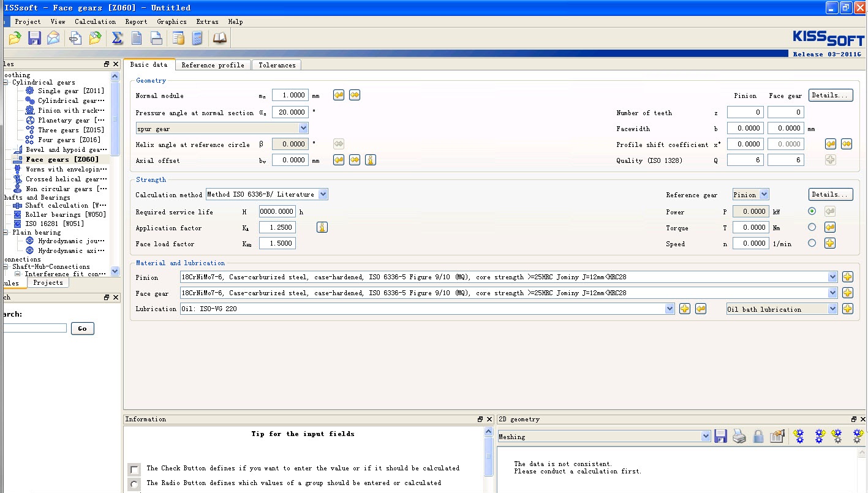The width and height of the screenshot is (868, 493).
Task: Click the module tree vertical scrollbar
Action: tap(115, 173)
